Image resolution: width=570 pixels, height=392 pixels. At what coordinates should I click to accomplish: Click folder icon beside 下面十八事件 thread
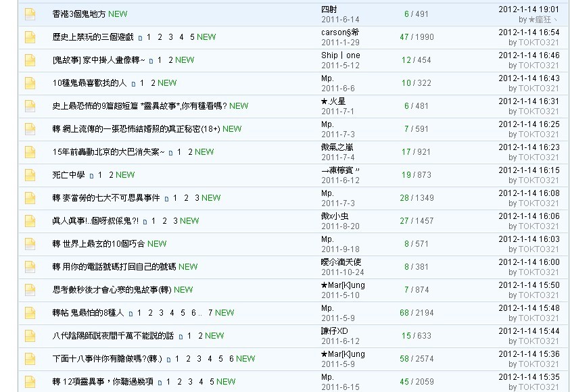pos(30,359)
